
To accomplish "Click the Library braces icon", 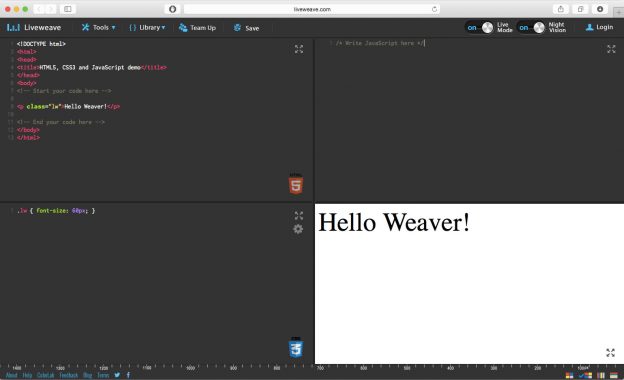I will pos(133,27).
